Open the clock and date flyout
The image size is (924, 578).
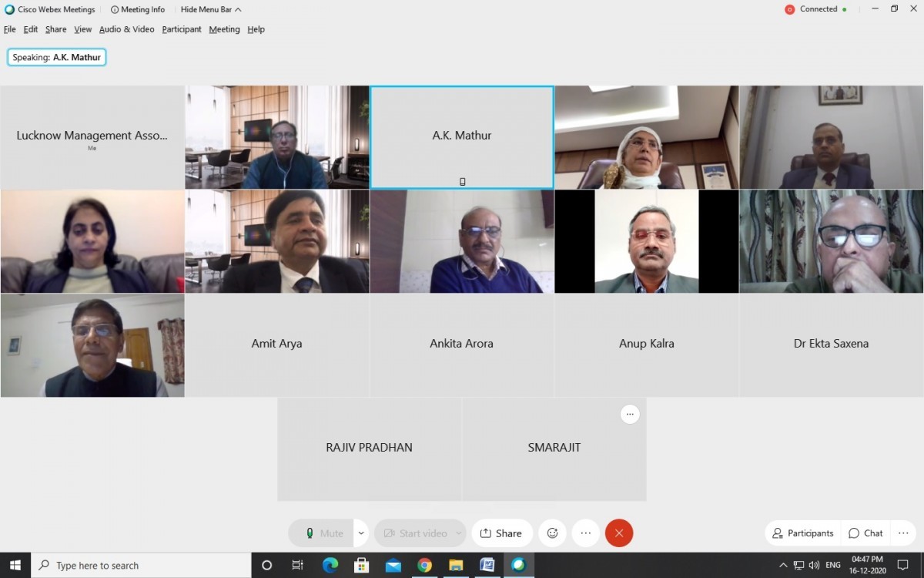click(x=867, y=565)
